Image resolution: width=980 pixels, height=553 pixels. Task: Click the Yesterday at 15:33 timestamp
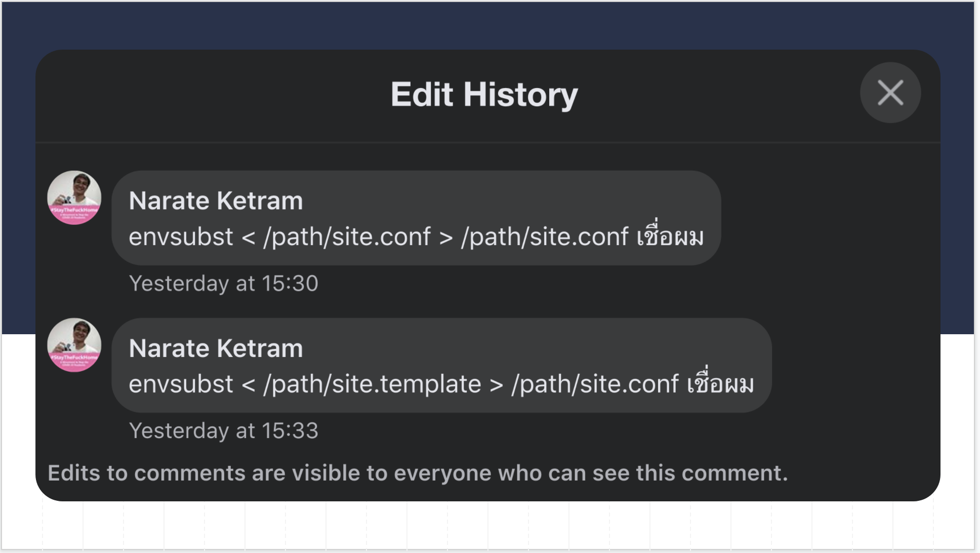coord(224,430)
